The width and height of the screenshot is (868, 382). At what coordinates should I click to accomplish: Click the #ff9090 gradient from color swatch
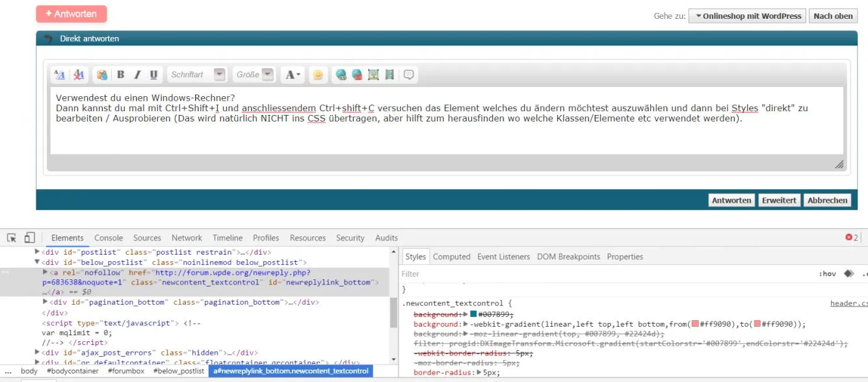point(695,324)
